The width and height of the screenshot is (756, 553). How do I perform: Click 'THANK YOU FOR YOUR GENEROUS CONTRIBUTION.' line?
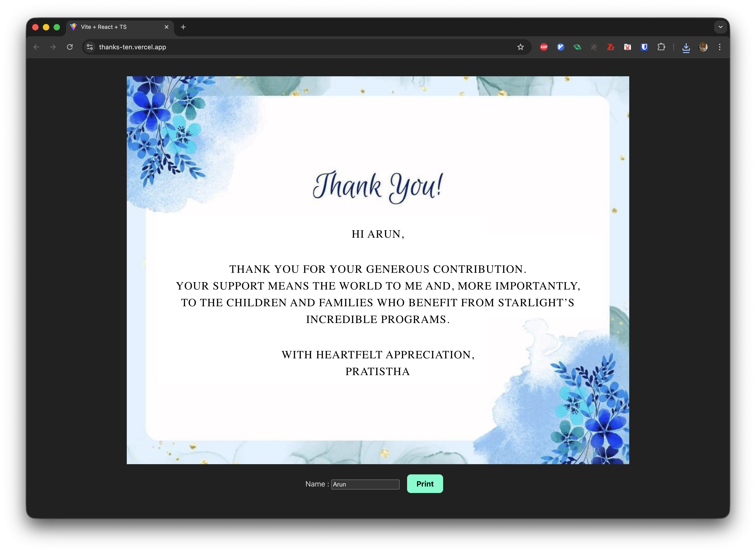(378, 269)
